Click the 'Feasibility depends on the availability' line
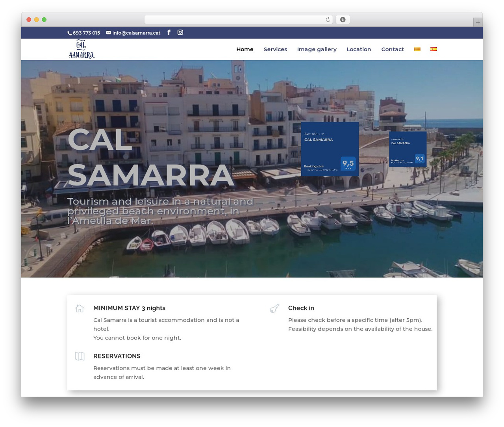 click(360, 329)
